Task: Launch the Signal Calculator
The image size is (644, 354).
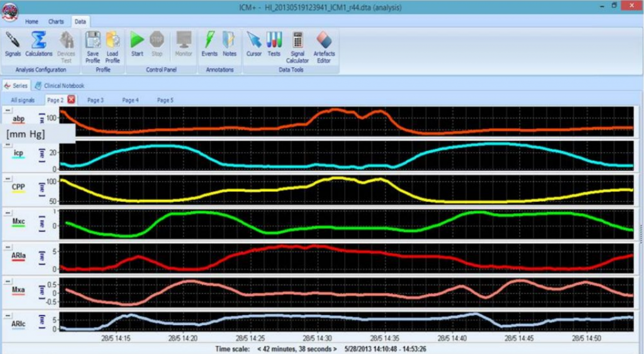Action: click(x=297, y=44)
